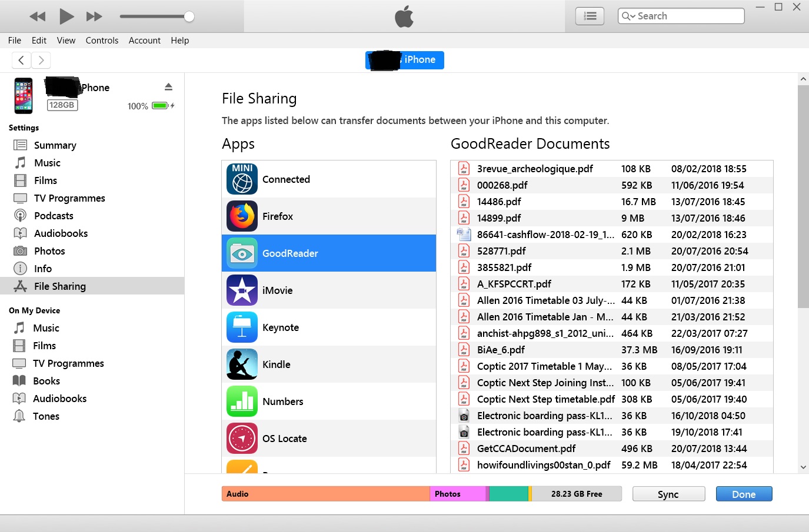Select 3revue_archeologique.pdf document

coord(612,169)
